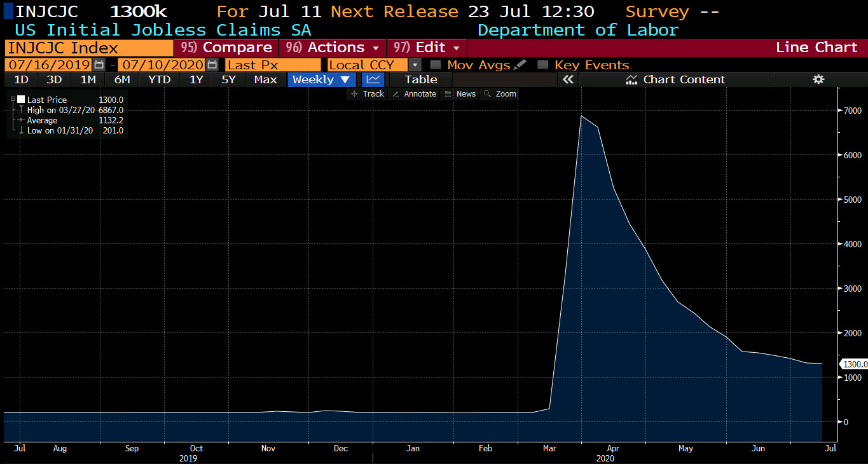The image size is (868, 464).
Task: Click High on 03/27/20 legend row
Action: coord(71,110)
